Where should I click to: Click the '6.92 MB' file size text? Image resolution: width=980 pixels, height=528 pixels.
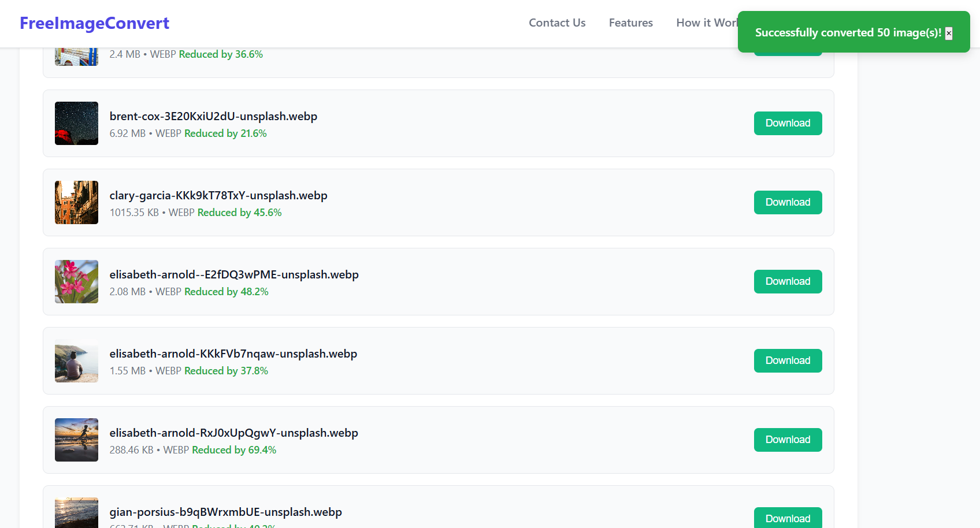click(x=128, y=133)
